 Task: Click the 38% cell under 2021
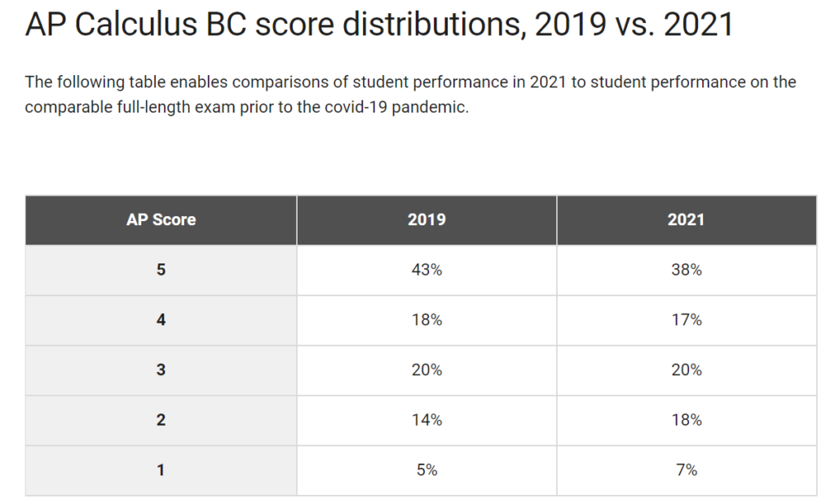point(686,270)
